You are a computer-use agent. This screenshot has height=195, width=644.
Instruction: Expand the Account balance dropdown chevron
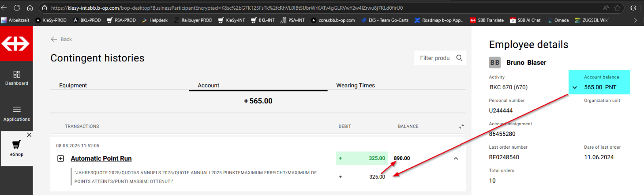[575, 87]
